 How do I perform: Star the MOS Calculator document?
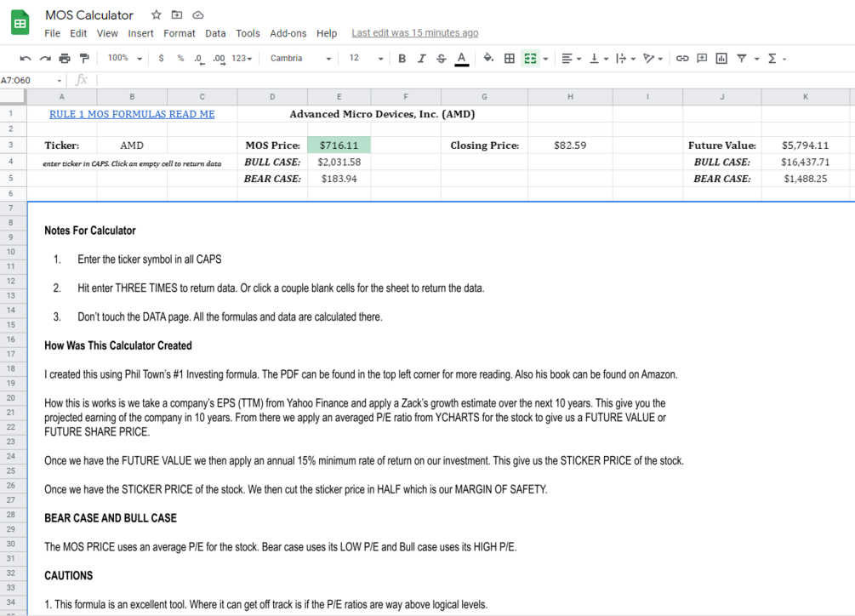[157, 14]
